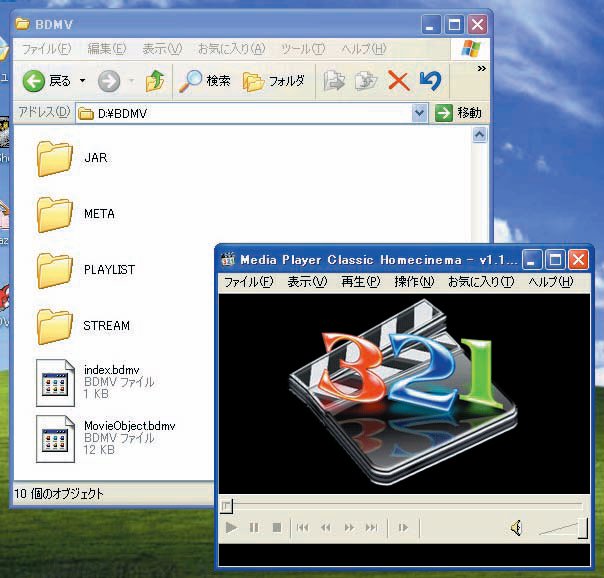The height and width of the screenshot is (578, 604).
Task: Open Explorer ヘルプ(H) menu
Action: click(x=364, y=49)
